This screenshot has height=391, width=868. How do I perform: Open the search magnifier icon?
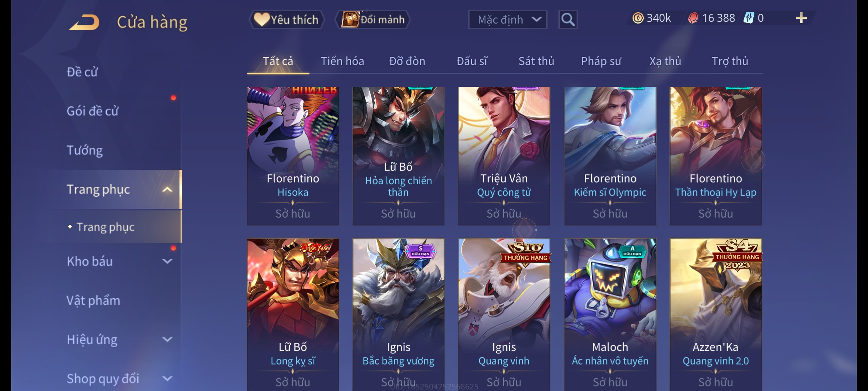tap(568, 20)
